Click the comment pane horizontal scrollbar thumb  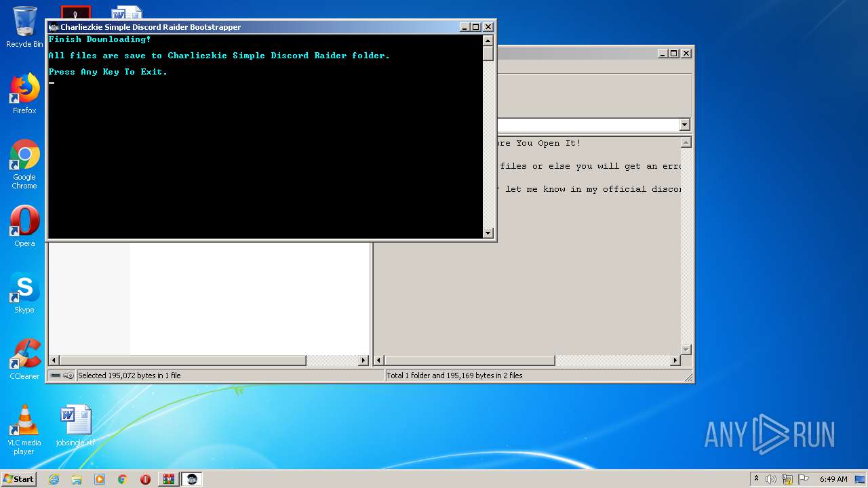pos(470,361)
